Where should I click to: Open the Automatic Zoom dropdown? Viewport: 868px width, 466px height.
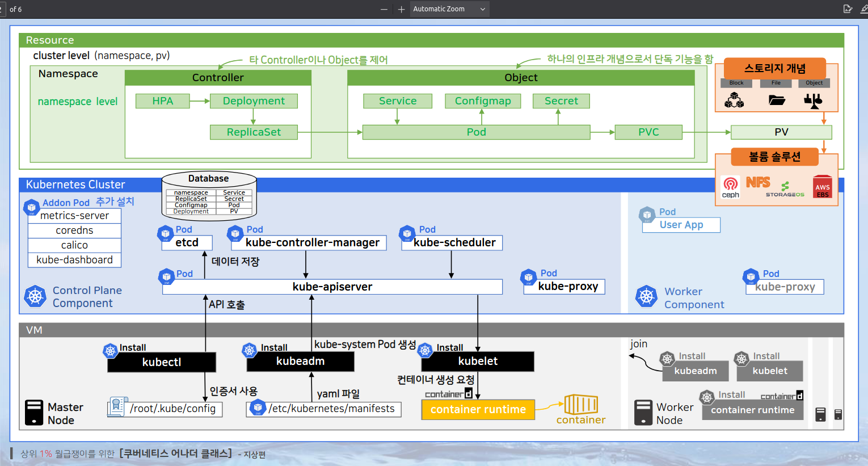tap(449, 9)
